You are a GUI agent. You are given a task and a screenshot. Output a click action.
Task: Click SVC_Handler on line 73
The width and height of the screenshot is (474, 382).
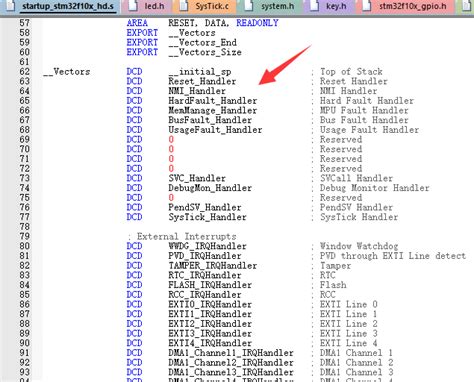[x=197, y=178]
